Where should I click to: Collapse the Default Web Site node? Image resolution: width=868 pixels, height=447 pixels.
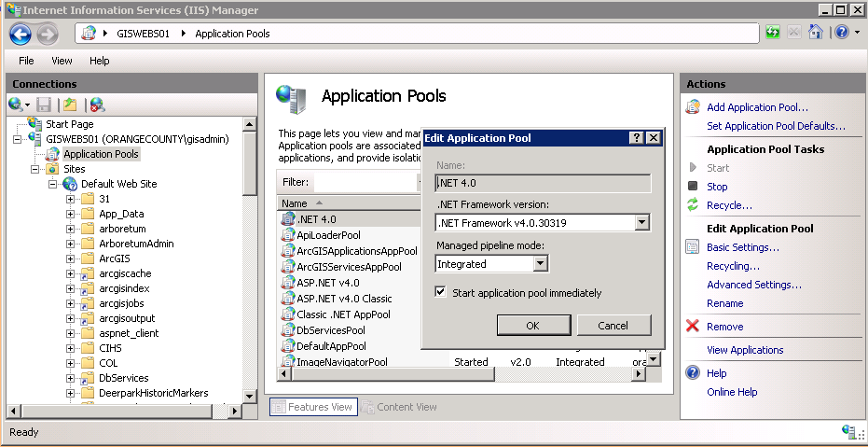[53, 184]
